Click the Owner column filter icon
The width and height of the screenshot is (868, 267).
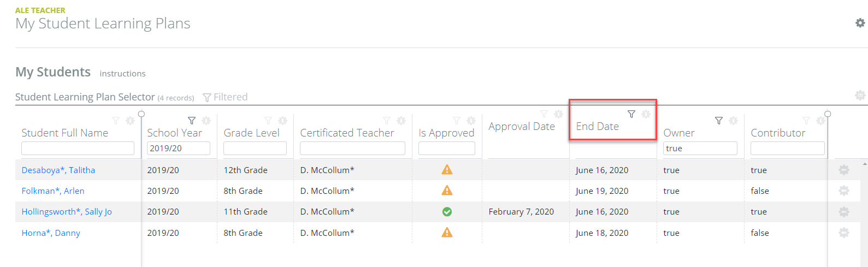click(x=719, y=121)
